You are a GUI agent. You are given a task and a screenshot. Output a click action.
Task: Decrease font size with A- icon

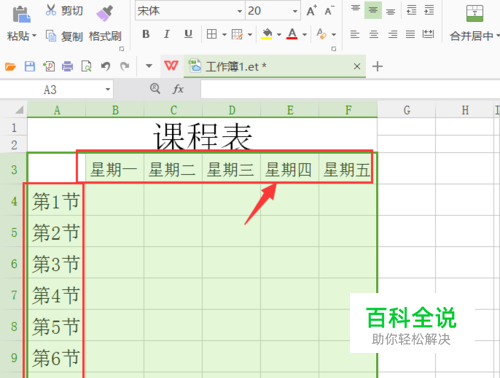coord(329,11)
